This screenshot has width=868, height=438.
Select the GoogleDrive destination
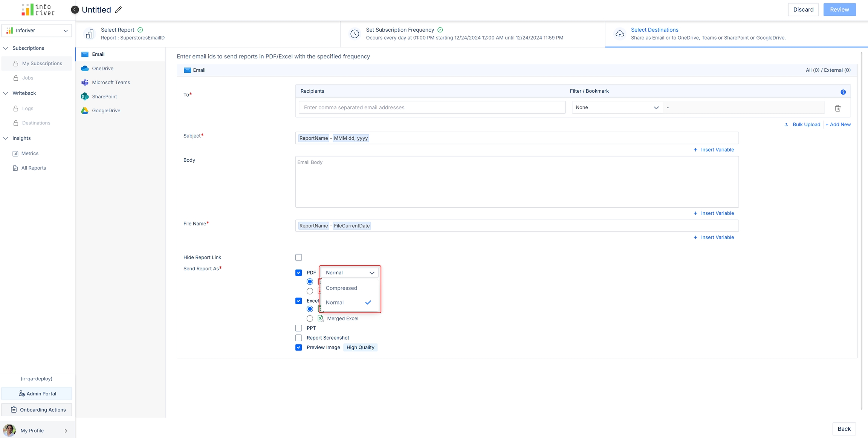[106, 110]
